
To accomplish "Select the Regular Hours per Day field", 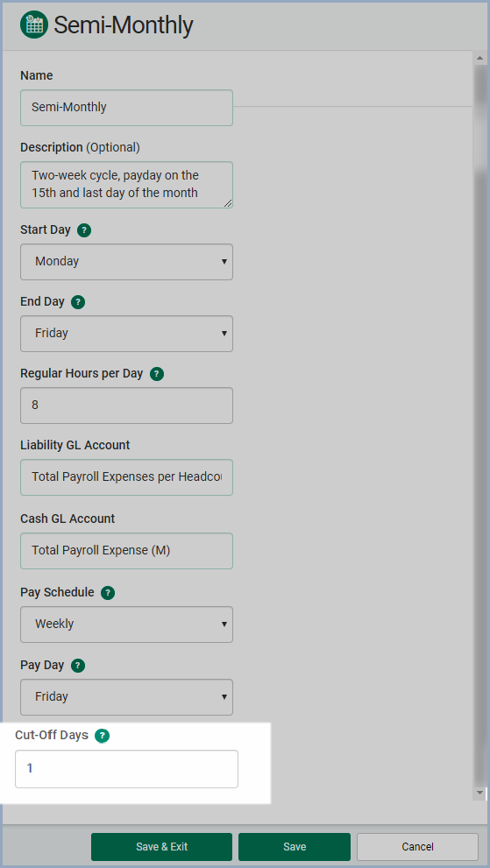I will click(x=126, y=406).
